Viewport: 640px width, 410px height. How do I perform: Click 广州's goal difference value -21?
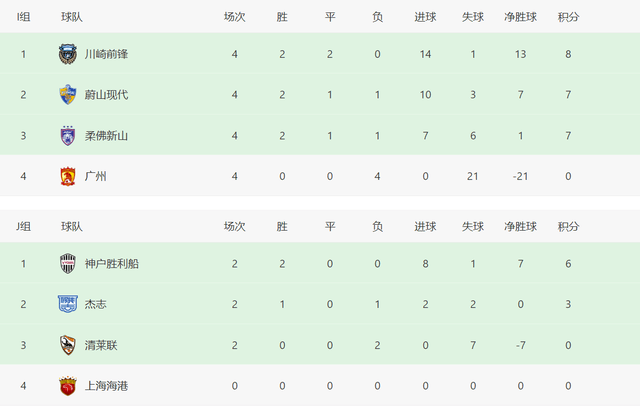click(520, 176)
